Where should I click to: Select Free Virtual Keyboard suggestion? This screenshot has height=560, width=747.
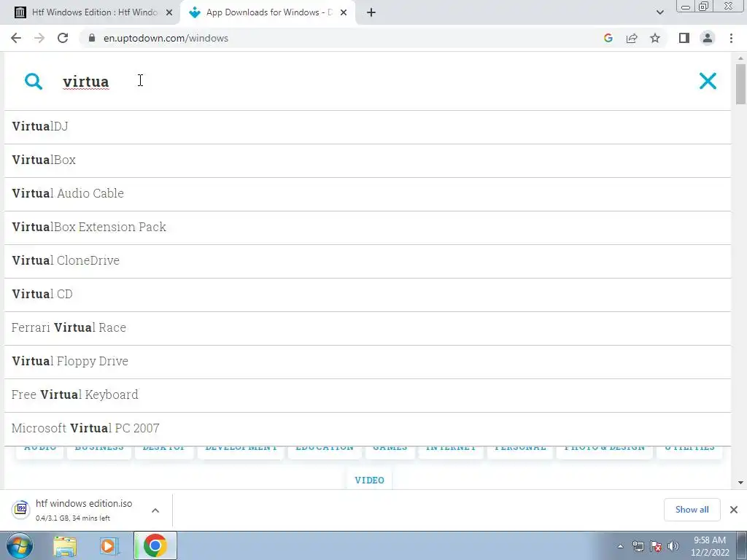368,395
